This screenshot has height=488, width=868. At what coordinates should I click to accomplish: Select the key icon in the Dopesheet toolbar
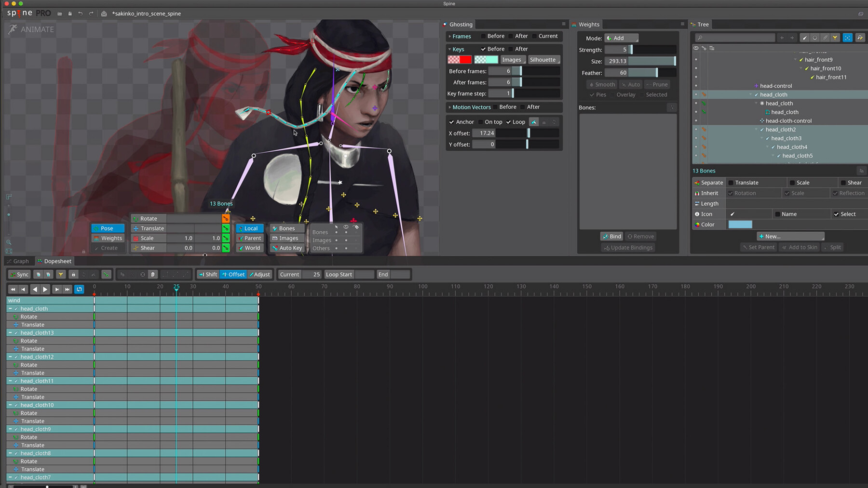tap(106, 275)
